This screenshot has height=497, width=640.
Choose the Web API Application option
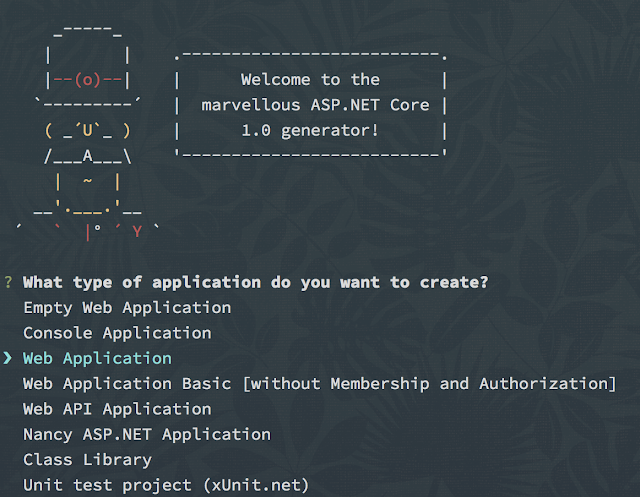click(x=117, y=409)
